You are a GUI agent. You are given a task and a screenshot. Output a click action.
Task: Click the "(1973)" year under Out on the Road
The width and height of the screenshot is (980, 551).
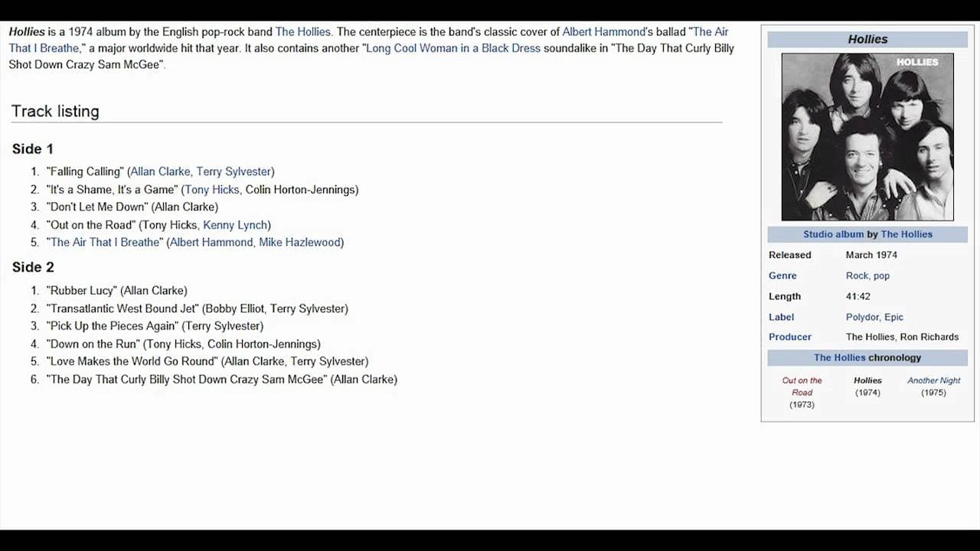click(802, 405)
